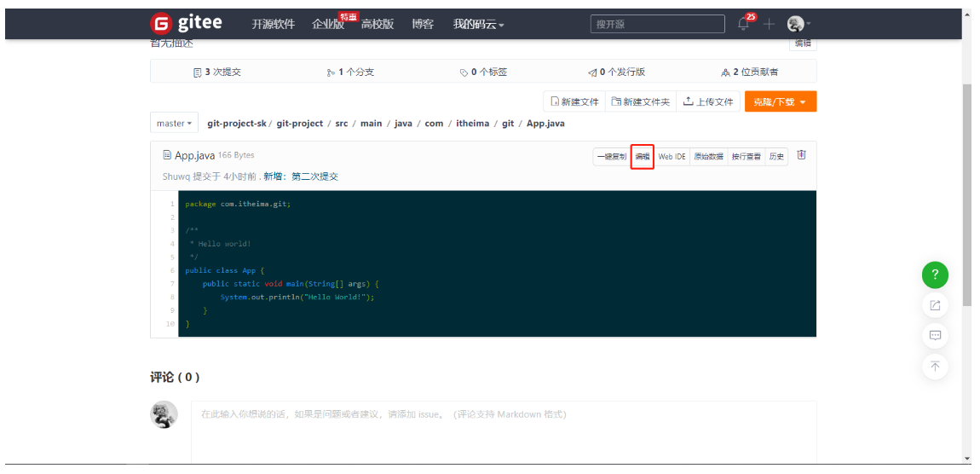
Task: Open the master branch selector
Action: tap(174, 124)
